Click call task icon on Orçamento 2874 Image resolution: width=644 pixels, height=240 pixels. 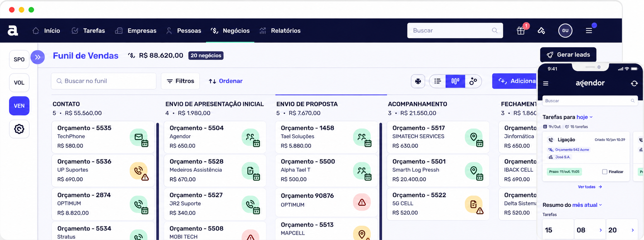pos(139,204)
